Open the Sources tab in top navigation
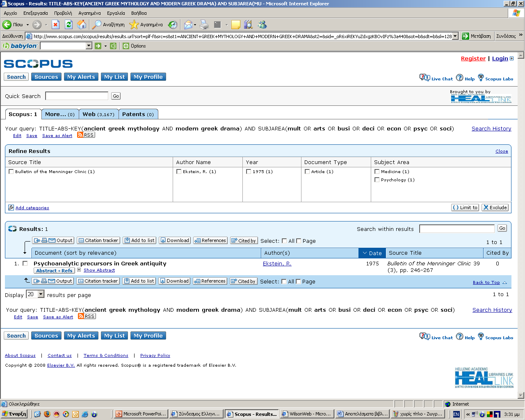The width and height of the screenshot is (525, 420). pos(46,77)
